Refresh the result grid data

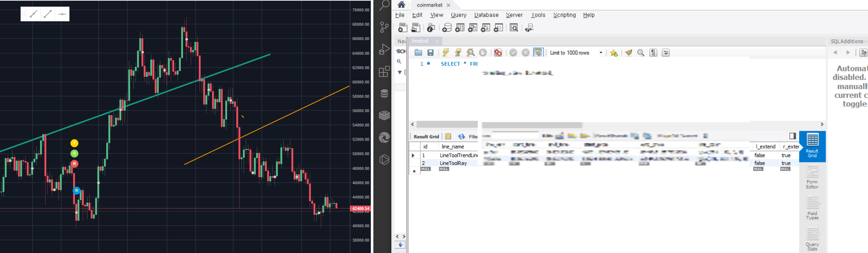pyautogui.click(x=461, y=136)
